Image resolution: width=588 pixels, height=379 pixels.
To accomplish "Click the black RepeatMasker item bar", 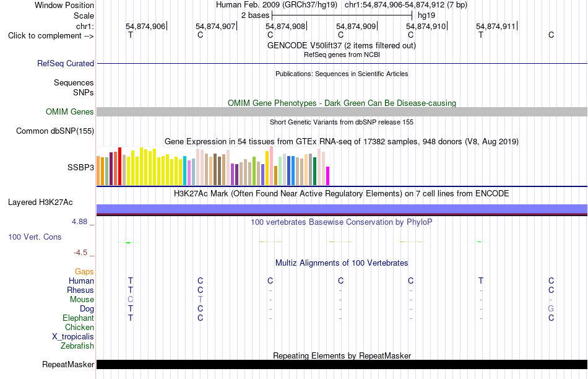I will pos(342,364).
